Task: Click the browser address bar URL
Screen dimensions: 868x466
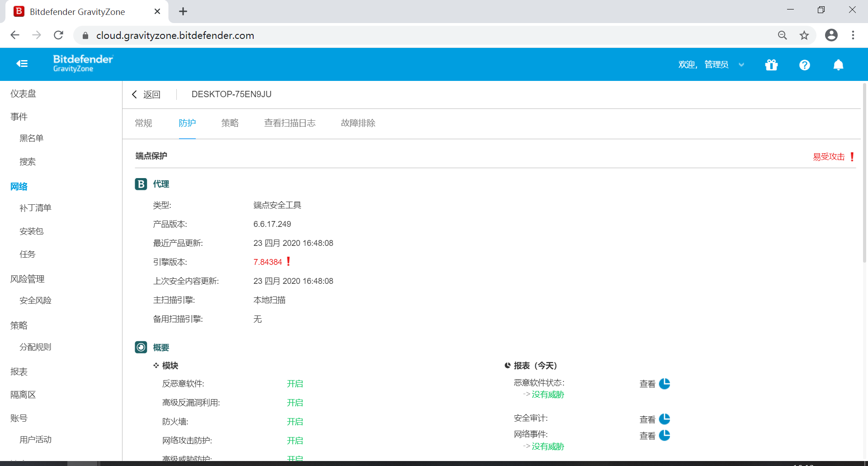Action: [175, 35]
